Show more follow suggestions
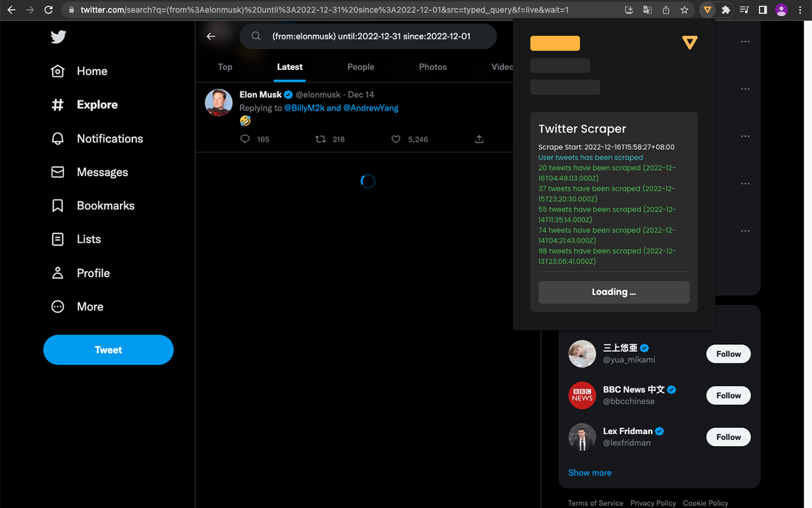Screen dimensions: 812x508 tap(589, 472)
